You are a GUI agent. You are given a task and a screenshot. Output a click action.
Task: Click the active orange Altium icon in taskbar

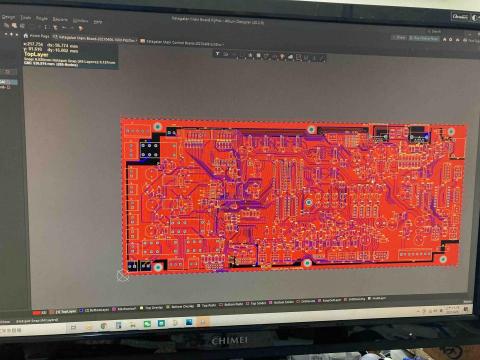[x=203, y=322]
